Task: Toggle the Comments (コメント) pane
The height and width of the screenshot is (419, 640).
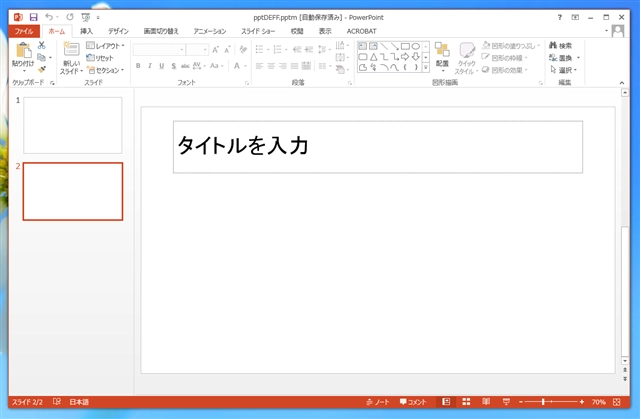Action: pos(418,402)
